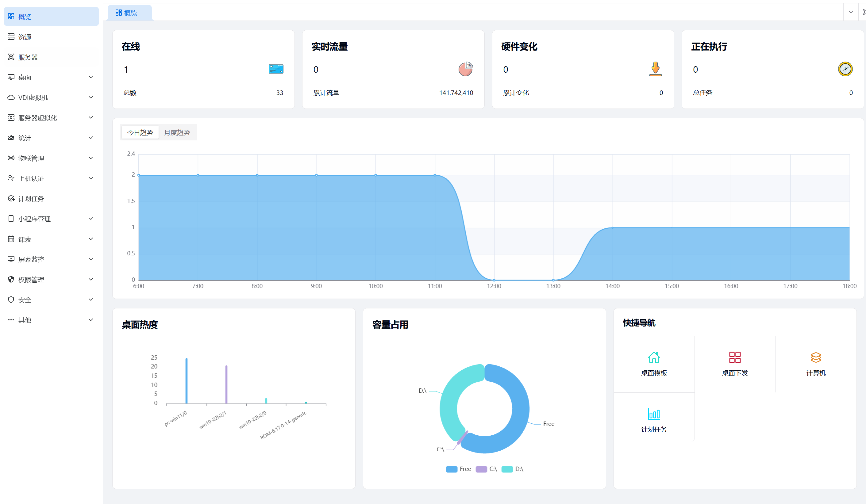Click the 桌面模板 house icon
866x504 pixels.
[x=654, y=357]
